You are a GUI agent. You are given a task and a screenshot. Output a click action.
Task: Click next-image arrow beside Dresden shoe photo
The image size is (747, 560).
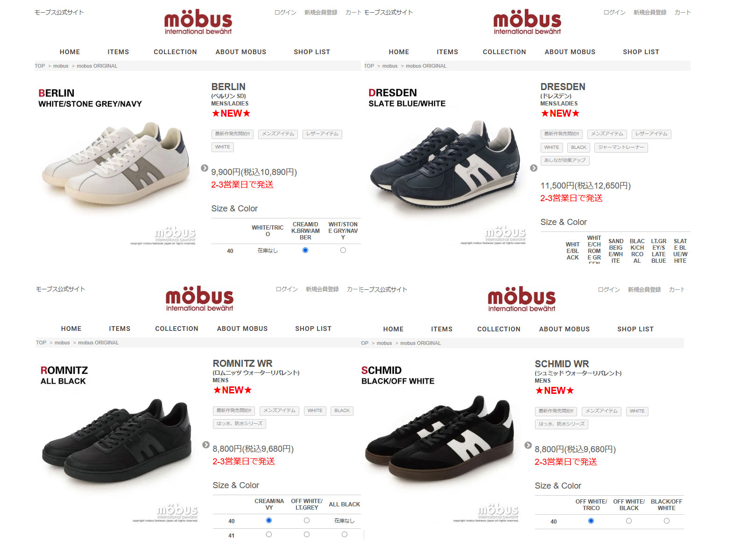pyautogui.click(x=534, y=168)
